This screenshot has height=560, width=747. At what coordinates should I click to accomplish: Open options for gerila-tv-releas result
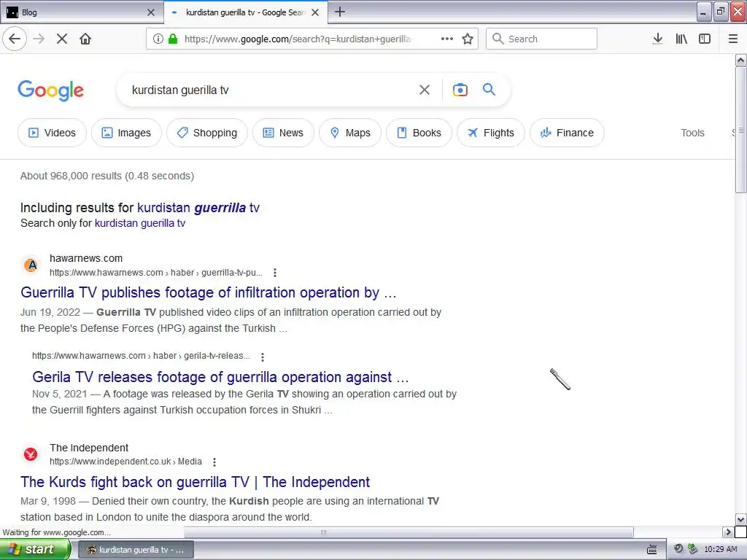point(263,356)
